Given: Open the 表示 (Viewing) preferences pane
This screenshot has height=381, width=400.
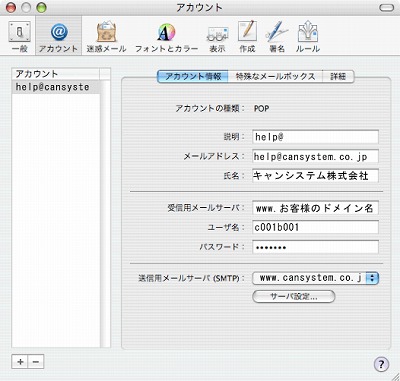Looking at the screenshot, I should tap(217, 37).
